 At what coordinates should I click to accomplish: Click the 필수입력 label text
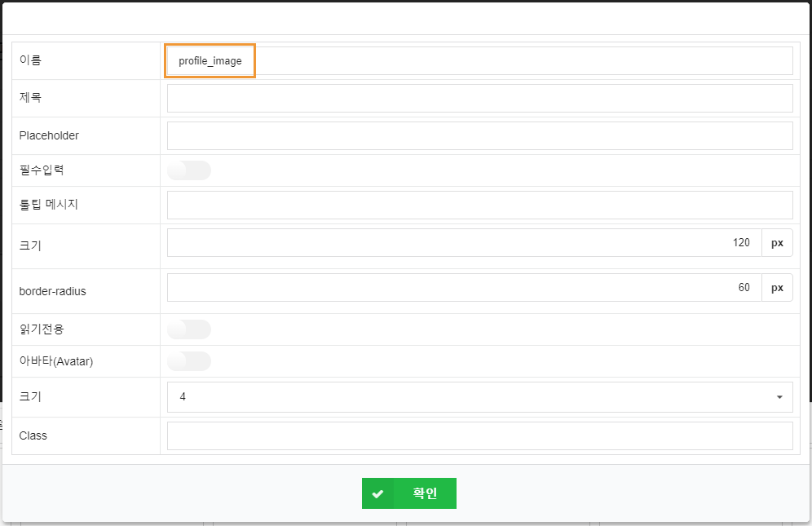point(42,170)
